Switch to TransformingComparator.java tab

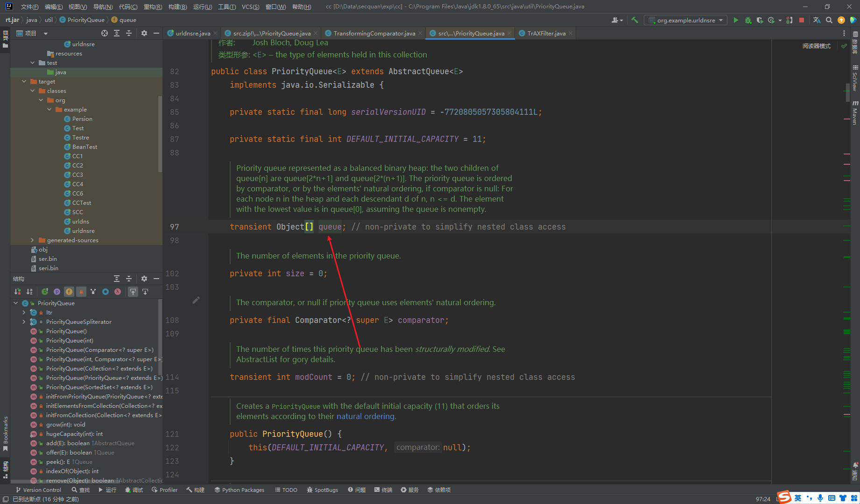click(374, 33)
